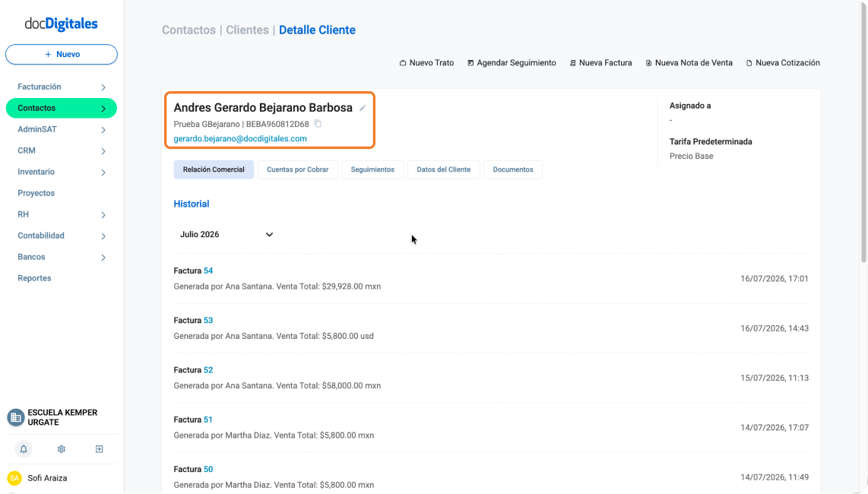Screen dimensions: 868x494
Task: Create a Nueva Cotización
Action: pyautogui.click(x=783, y=63)
